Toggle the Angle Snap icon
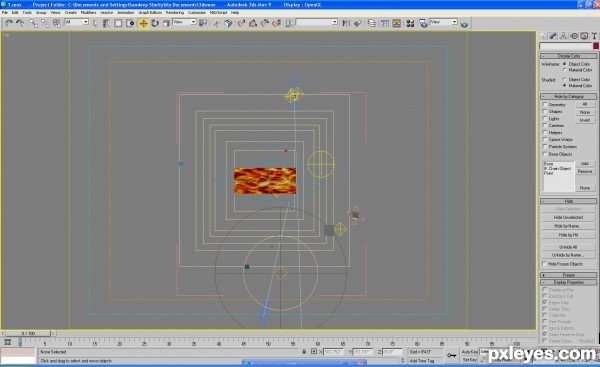The image size is (600, 367). point(253,23)
